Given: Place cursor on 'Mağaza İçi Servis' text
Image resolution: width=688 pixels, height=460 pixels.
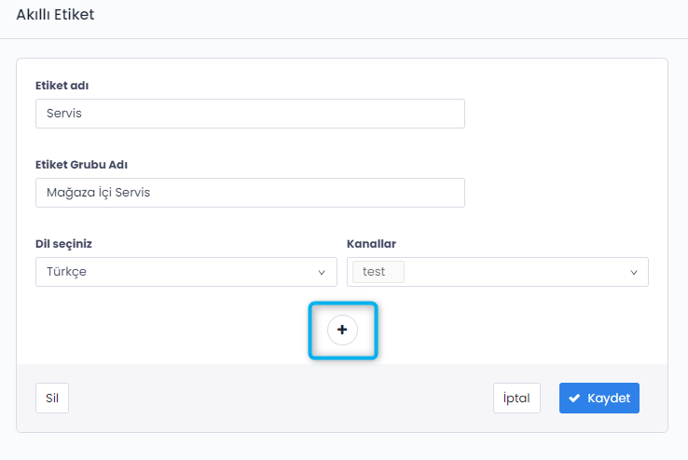Looking at the screenshot, I should (98, 193).
